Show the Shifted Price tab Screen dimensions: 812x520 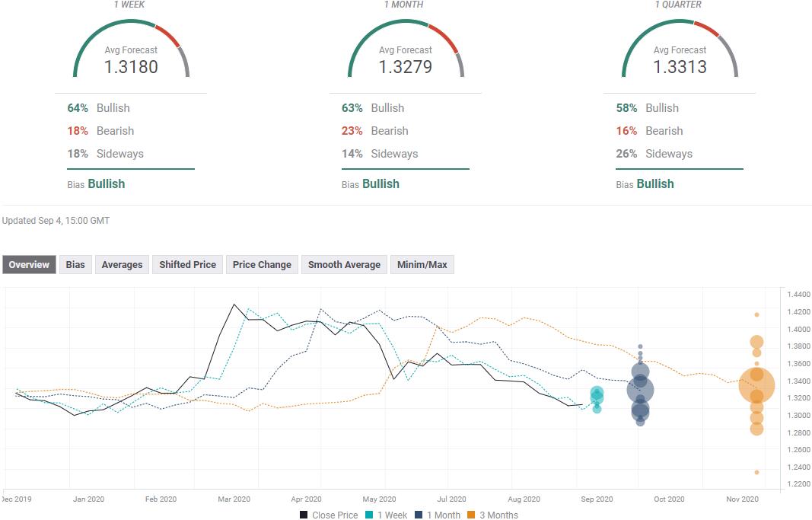pos(187,265)
